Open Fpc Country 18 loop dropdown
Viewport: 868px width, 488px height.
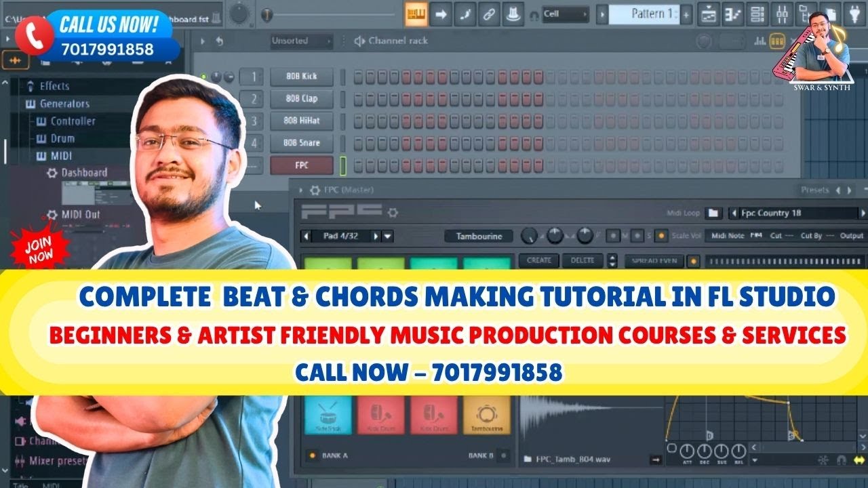click(798, 213)
